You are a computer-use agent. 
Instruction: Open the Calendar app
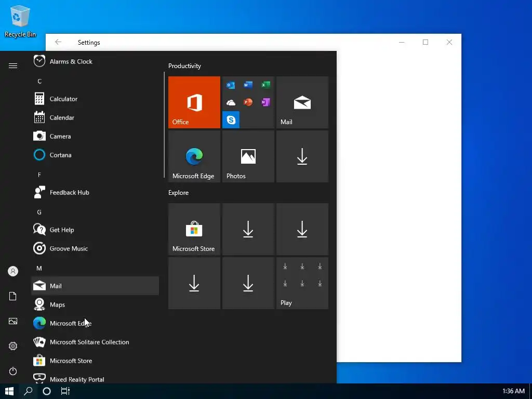(95, 117)
